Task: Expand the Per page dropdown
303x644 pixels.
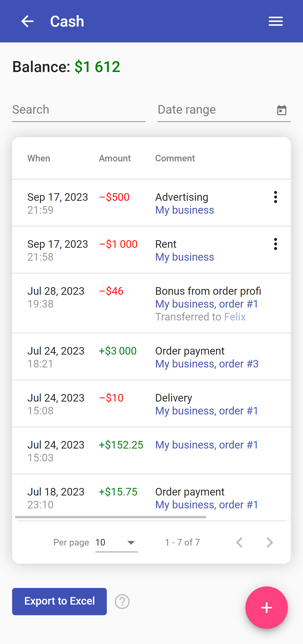Action: (116, 542)
